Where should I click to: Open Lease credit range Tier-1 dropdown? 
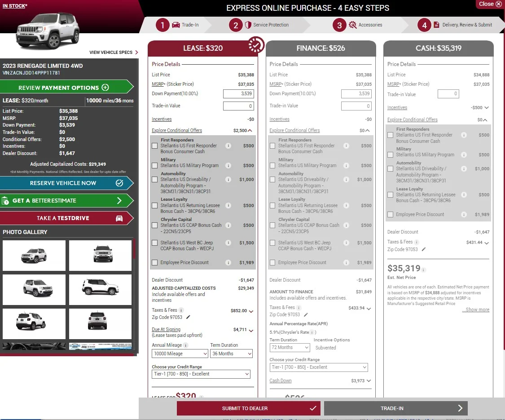(201, 374)
